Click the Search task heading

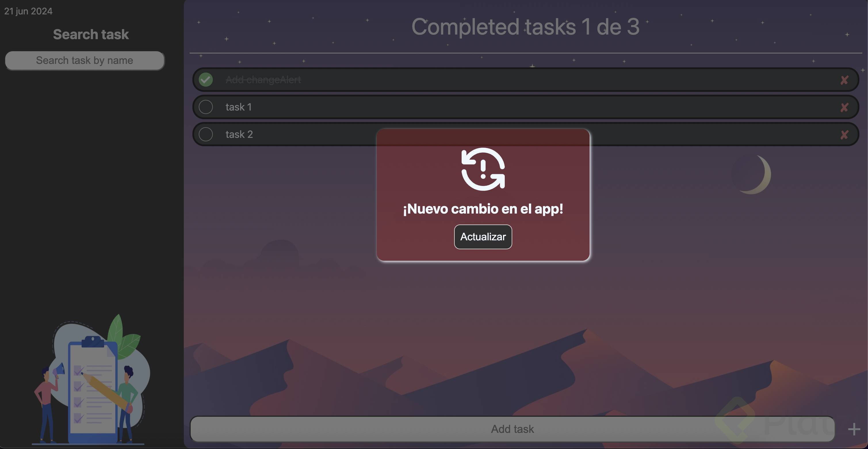91,34
